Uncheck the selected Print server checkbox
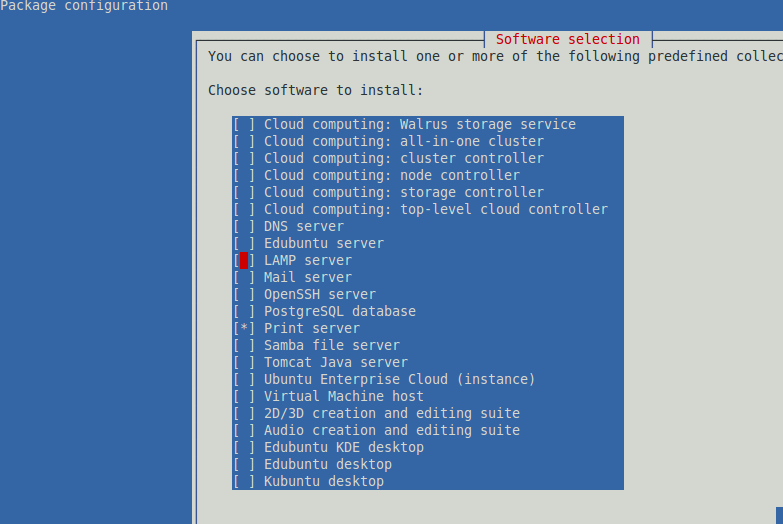 click(244, 328)
